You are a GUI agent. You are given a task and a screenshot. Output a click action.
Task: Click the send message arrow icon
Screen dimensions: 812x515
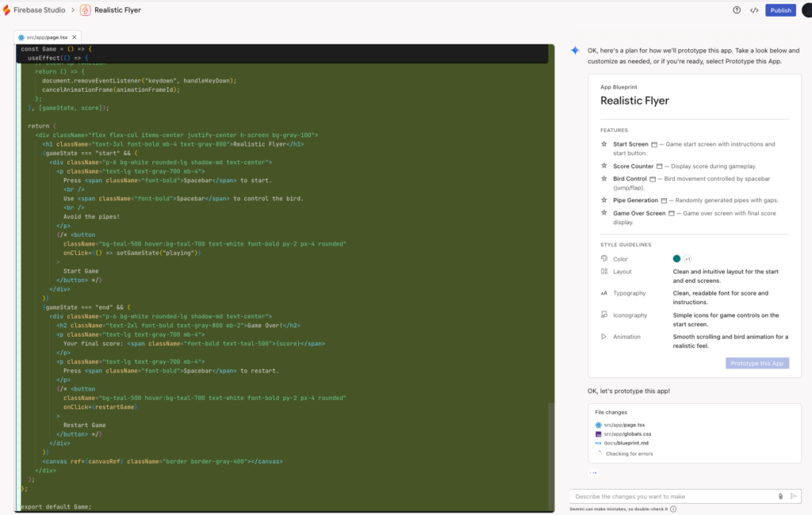pyautogui.click(x=793, y=496)
